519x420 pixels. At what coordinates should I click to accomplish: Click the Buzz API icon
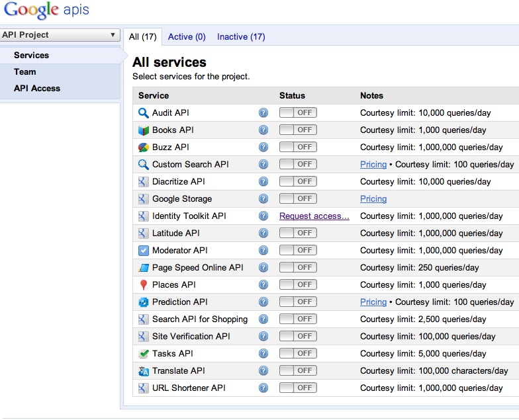[143, 147]
